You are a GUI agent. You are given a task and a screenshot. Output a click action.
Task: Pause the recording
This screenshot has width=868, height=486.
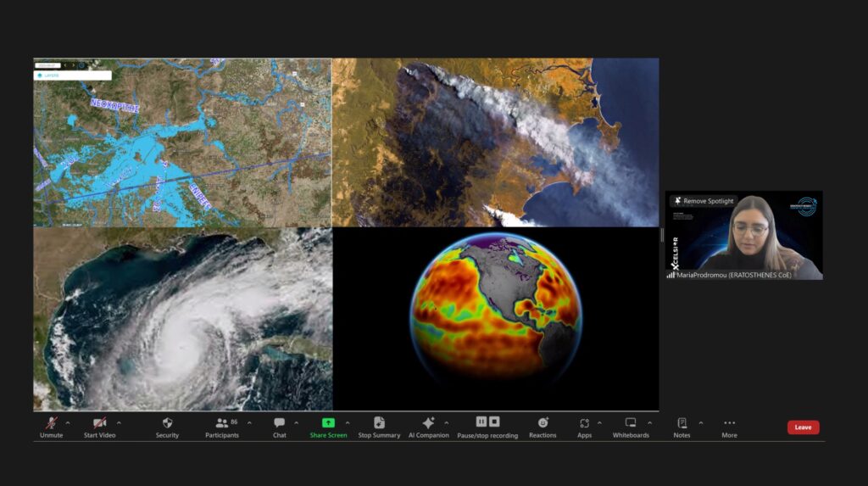(x=481, y=422)
